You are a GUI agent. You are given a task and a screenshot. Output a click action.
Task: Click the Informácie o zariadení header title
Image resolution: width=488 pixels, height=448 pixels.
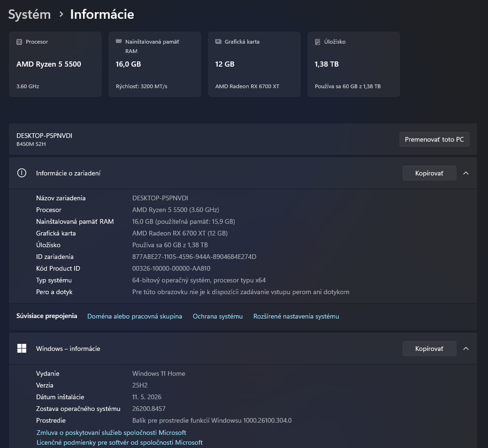click(68, 173)
